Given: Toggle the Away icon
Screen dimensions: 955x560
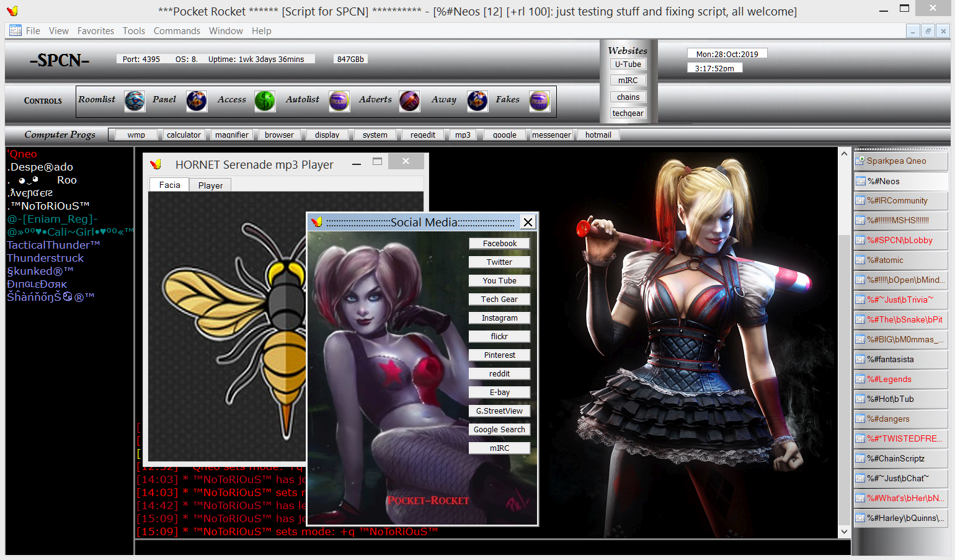Looking at the screenshot, I should pyautogui.click(x=477, y=100).
